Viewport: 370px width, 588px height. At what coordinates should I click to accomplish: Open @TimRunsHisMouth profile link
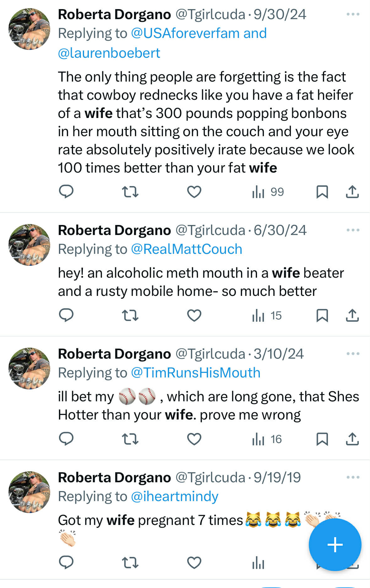click(x=196, y=373)
